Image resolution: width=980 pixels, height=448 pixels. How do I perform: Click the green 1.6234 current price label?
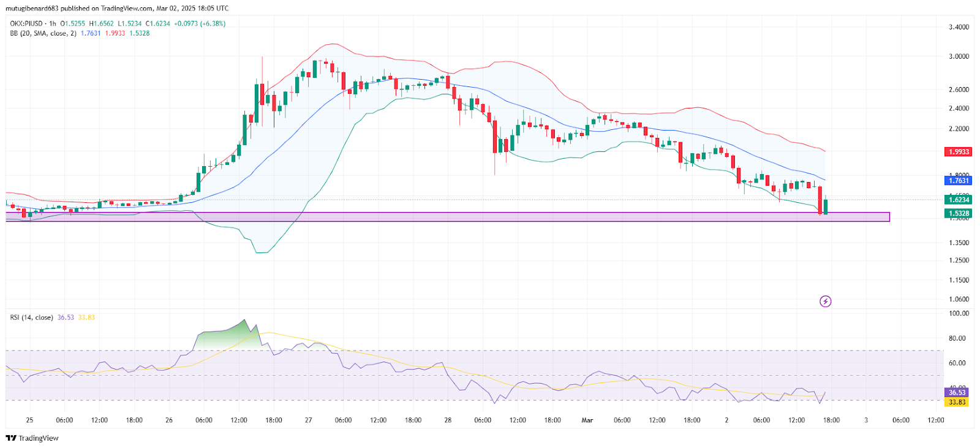[959, 200]
